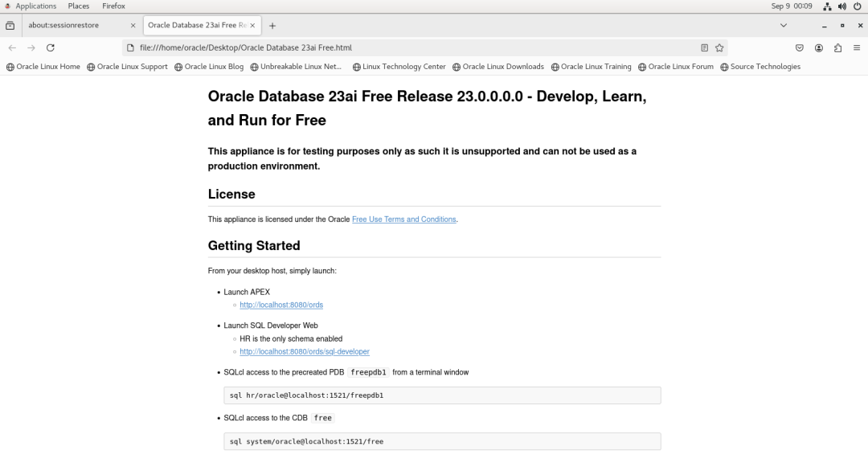Close the about:sessionrestore tab
The height and width of the screenshot is (463, 868).
coord(133,26)
